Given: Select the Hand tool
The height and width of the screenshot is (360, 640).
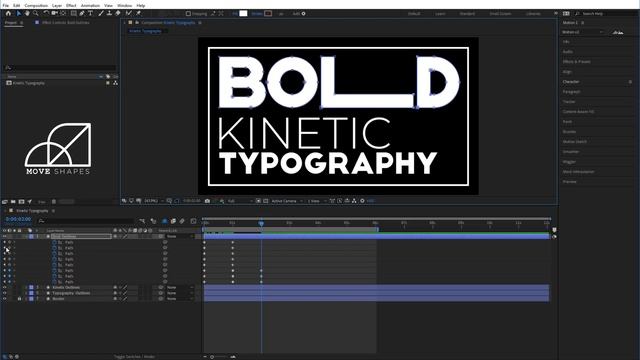Looking at the screenshot, I should coord(27,13).
